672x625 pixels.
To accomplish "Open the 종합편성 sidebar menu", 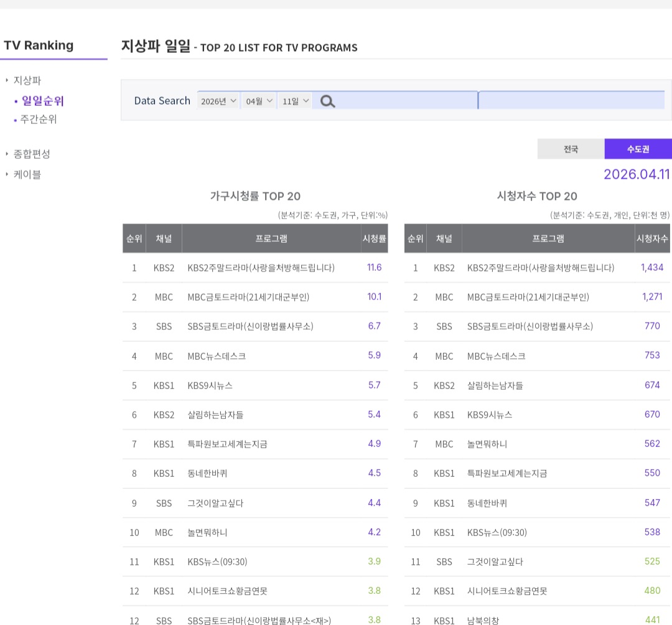I will pos(32,154).
